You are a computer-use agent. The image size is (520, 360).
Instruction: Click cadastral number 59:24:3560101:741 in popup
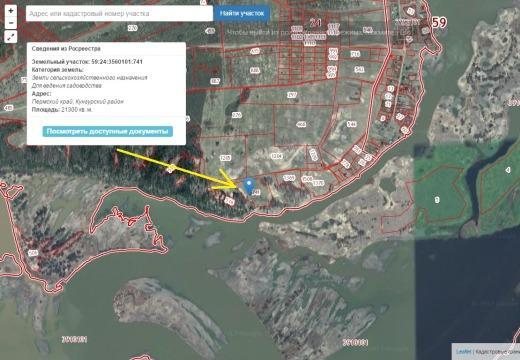click(117, 62)
